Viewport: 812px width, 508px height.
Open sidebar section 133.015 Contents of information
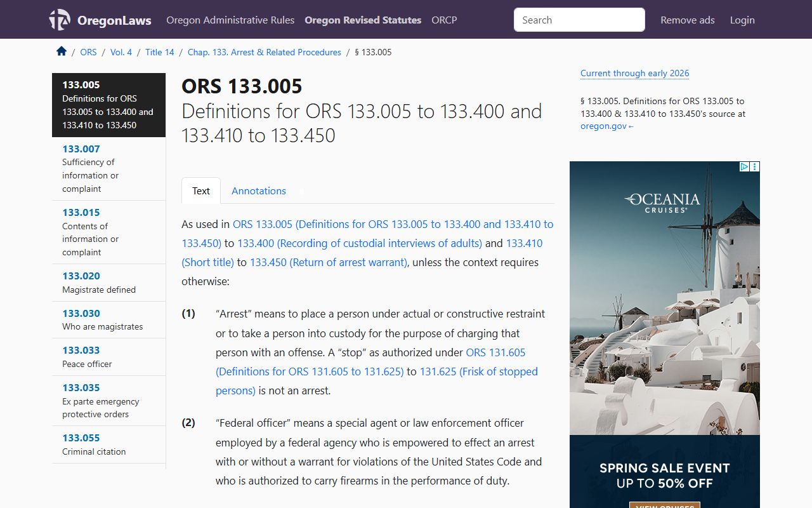click(x=108, y=232)
